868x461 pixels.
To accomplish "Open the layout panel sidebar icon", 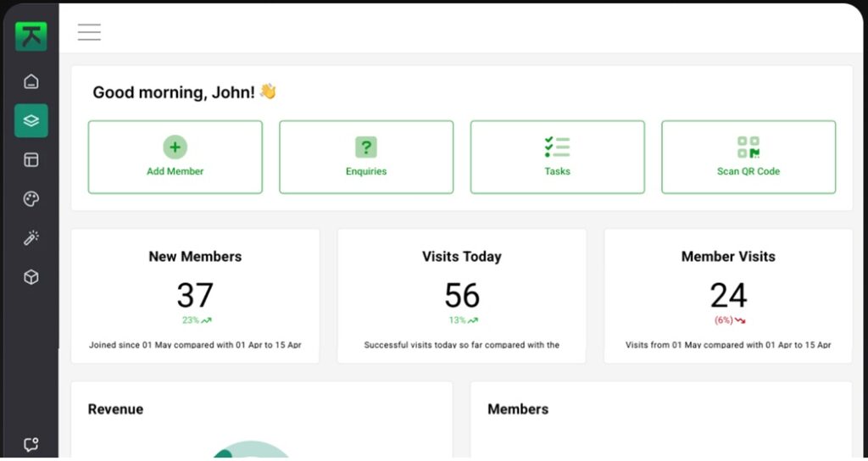I will [x=31, y=160].
